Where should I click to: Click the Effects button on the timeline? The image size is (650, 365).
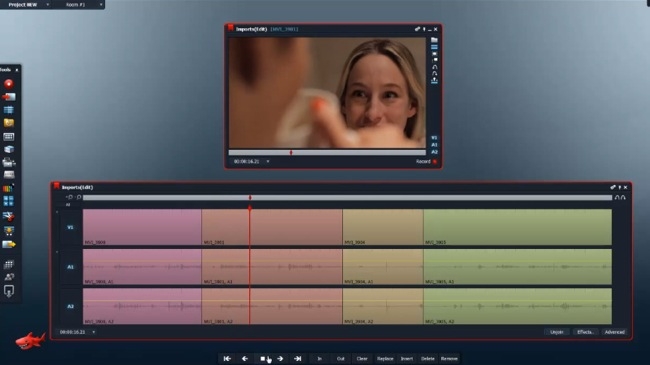click(x=585, y=332)
